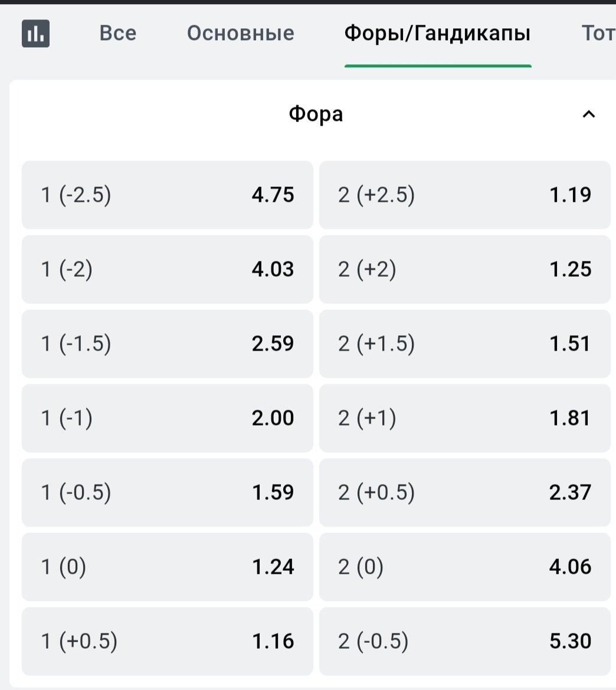Bet on 1 (-2.5) at 4.75
This screenshot has height=690, width=616.
(x=168, y=195)
